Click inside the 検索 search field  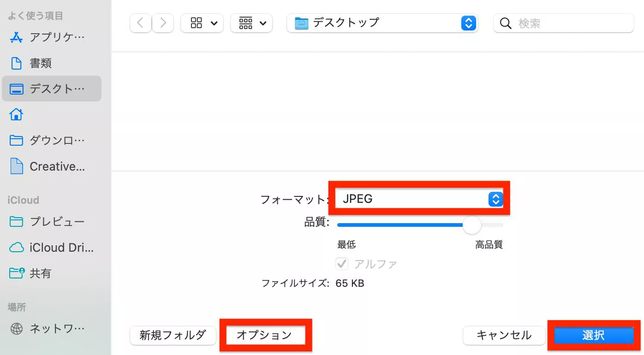point(563,23)
